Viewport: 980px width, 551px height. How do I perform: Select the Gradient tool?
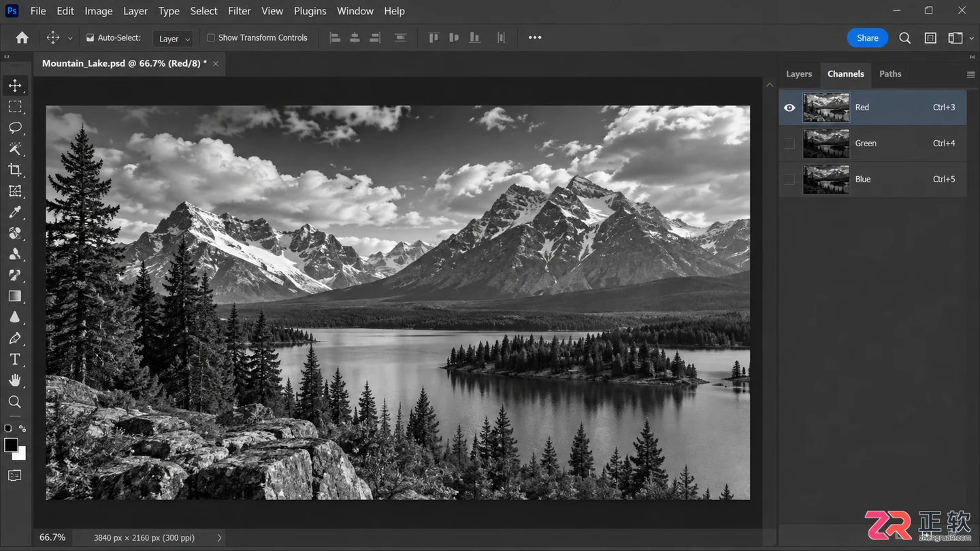click(x=15, y=296)
